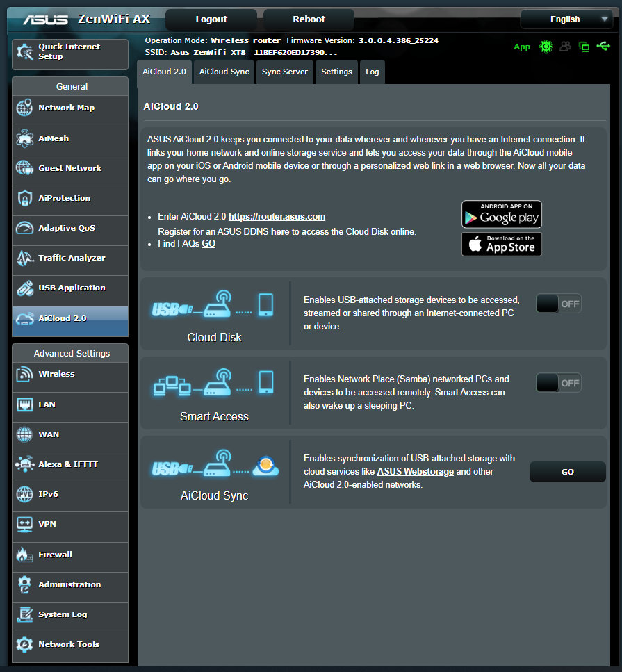Click the Wireless signal icon
The image size is (622, 672).
tap(24, 374)
